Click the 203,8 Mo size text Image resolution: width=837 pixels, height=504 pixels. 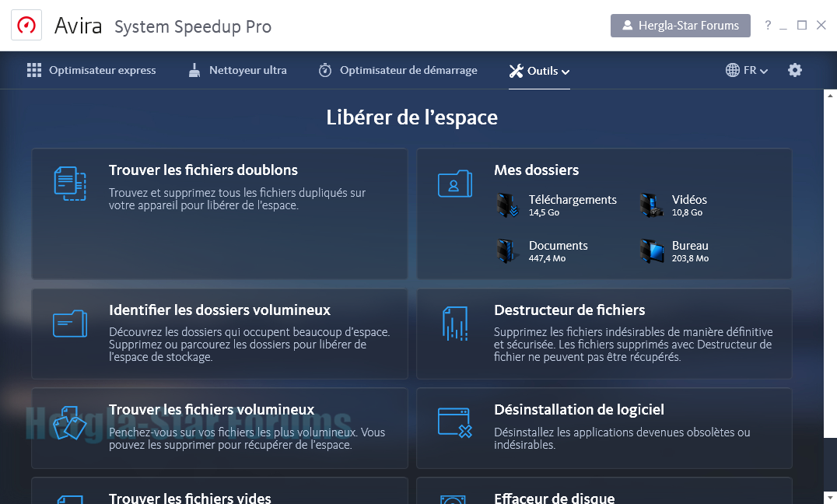coord(690,258)
